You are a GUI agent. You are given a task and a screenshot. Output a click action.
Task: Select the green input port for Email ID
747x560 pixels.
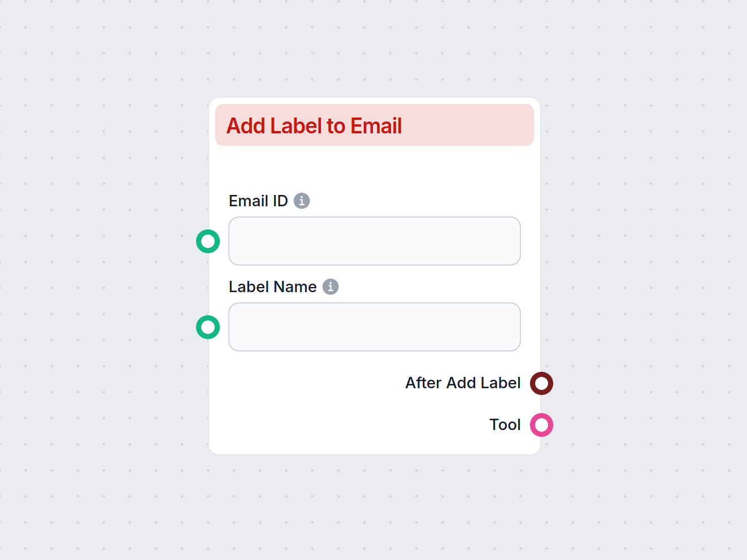[x=208, y=241]
